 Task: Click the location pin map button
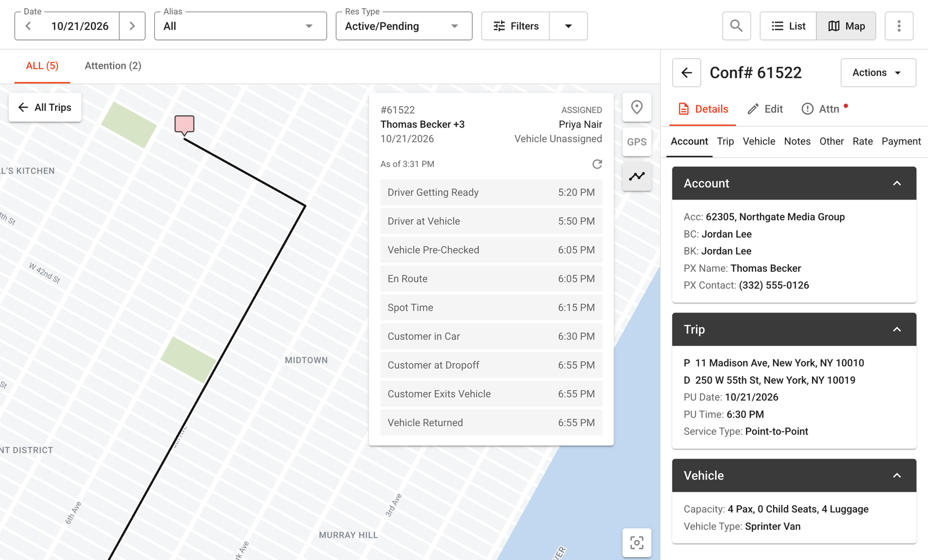[637, 107]
